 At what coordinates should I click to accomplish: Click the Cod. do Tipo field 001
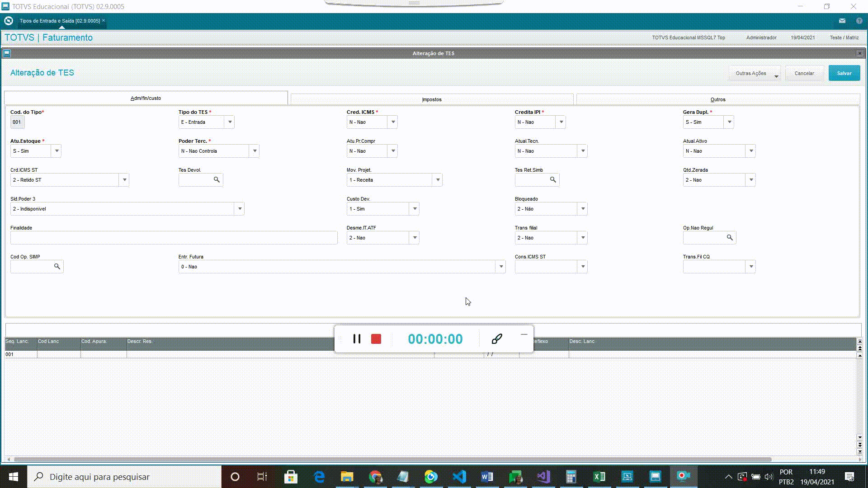(x=17, y=122)
